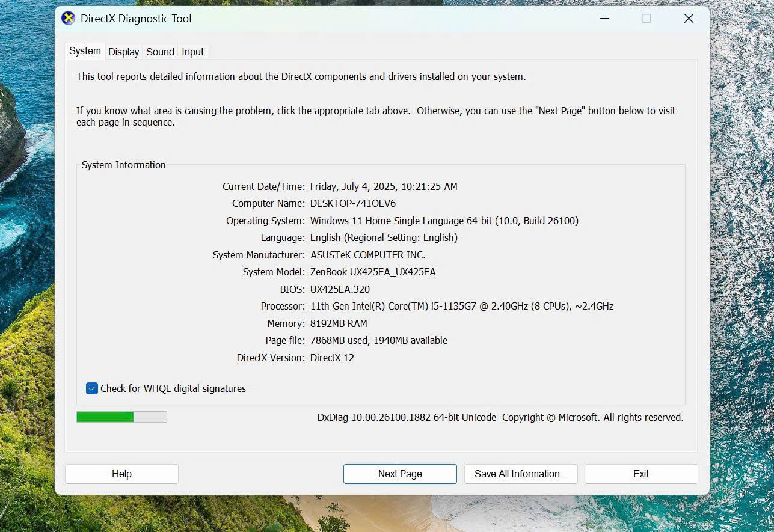The height and width of the screenshot is (532, 774).
Task: Click the System Manufacturer: field label
Action: pyautogui.click(x=259, y=255)
